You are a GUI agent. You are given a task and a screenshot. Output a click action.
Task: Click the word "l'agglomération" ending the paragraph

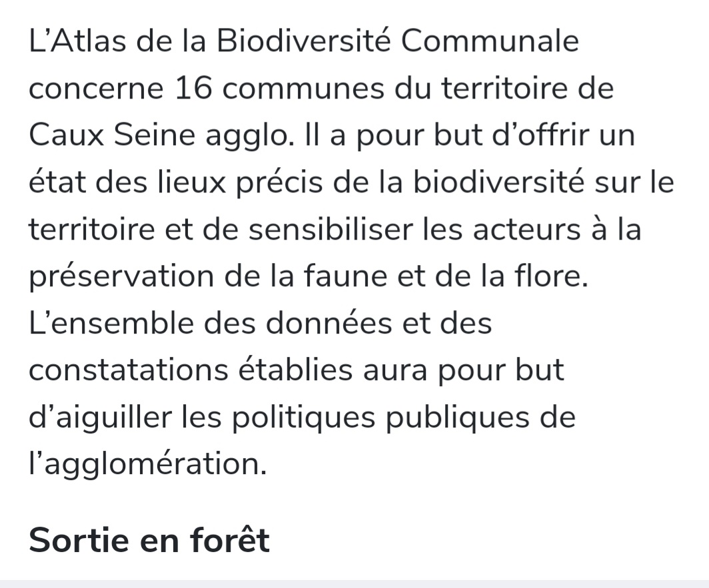(147, 465)
